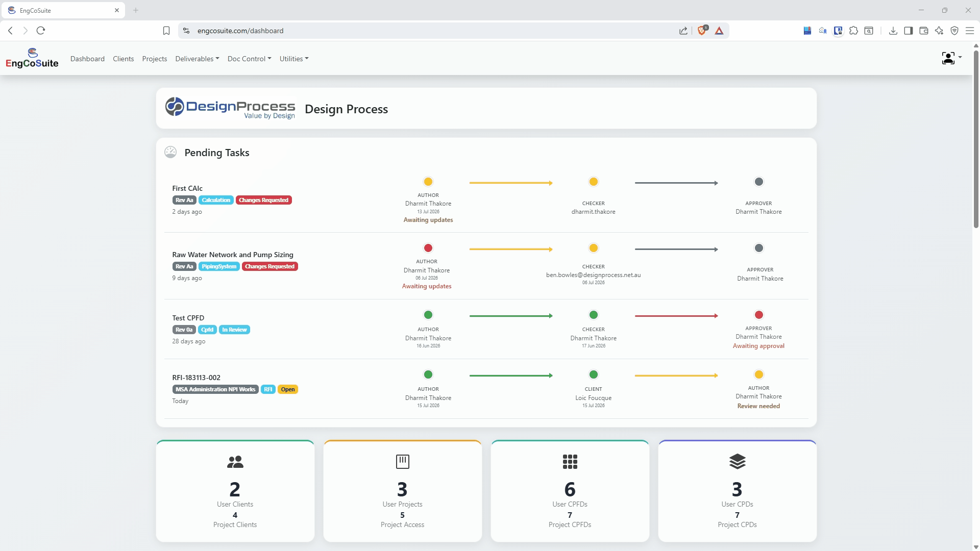This screenshot has width=980, height=551.
Task: Click 'Review needed' status text
Action: click(x=759, y=406)
